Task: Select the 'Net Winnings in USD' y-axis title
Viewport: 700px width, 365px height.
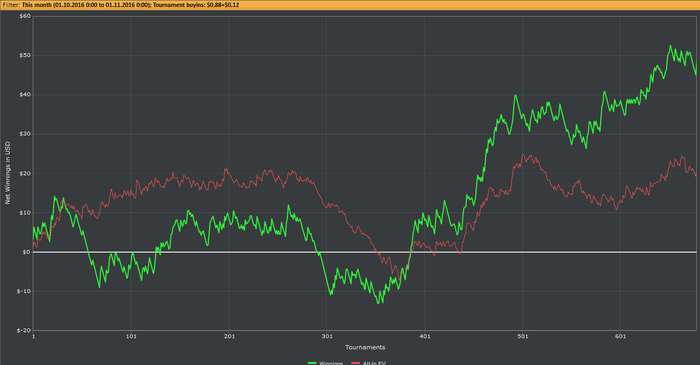Action: pos(8,173)
